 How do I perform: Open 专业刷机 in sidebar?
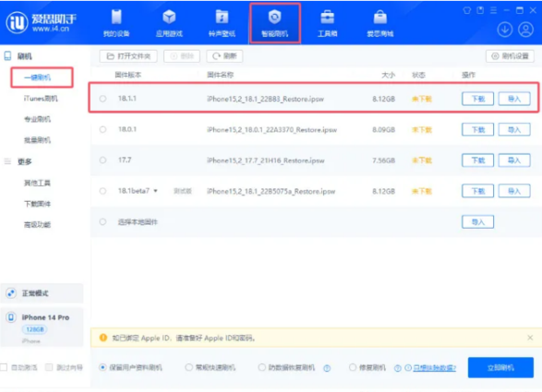coord(37,119)
